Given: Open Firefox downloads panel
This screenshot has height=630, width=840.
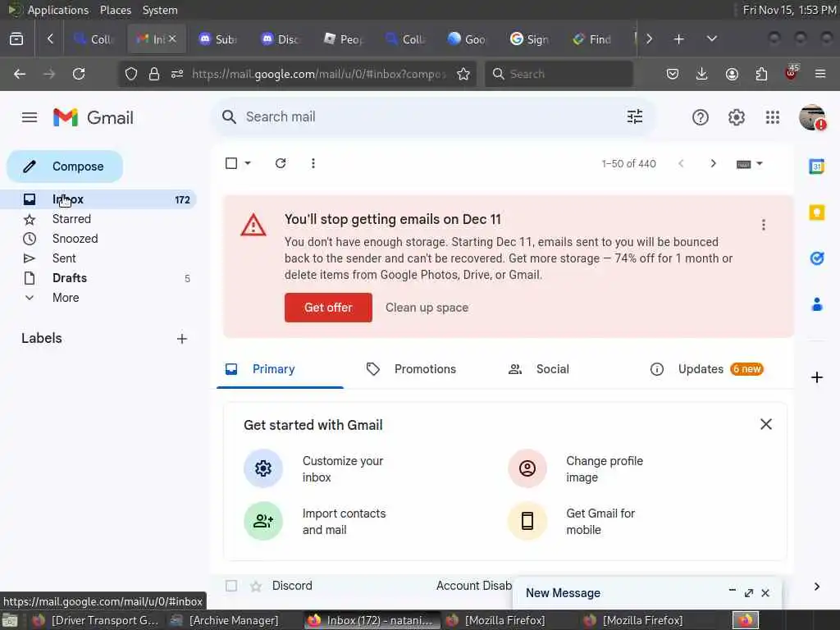Looking at the screenshot, I should 702,74.
